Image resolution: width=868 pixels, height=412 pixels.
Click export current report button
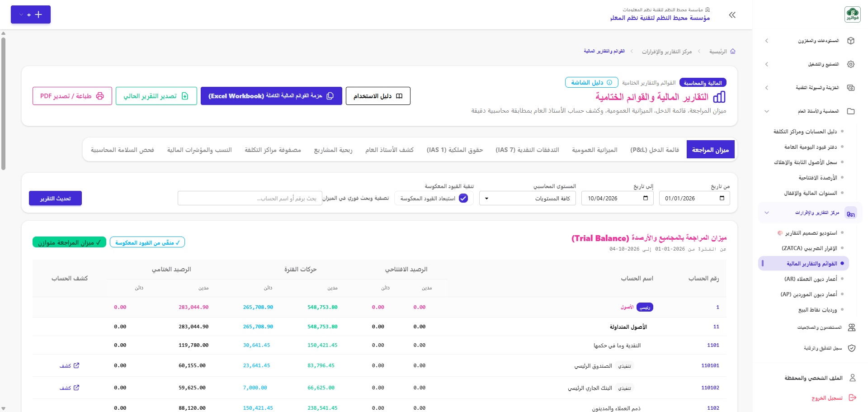(156, 96)
